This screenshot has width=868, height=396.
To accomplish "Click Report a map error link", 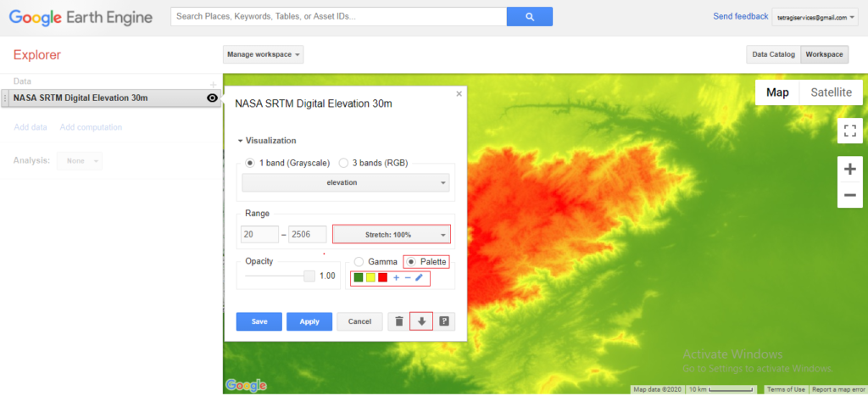I will coord(838,389).
